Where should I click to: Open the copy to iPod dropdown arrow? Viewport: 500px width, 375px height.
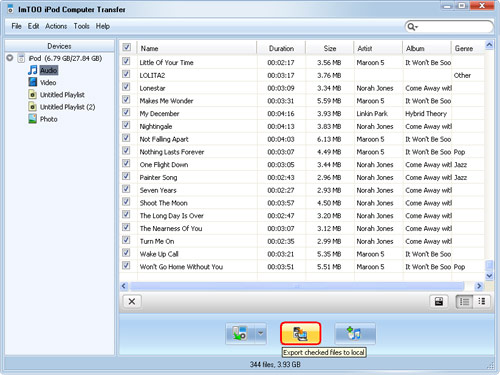coord(261,333)
